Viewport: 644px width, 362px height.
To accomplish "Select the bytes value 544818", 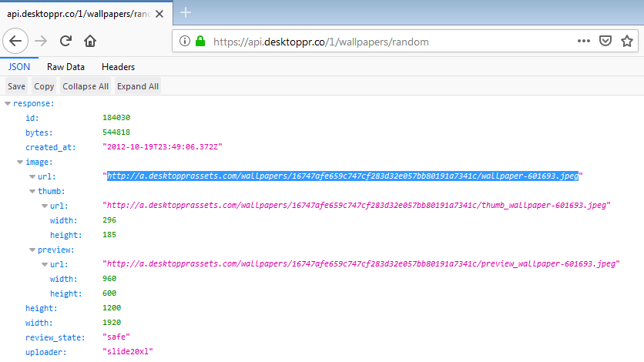I will point(116,132).
